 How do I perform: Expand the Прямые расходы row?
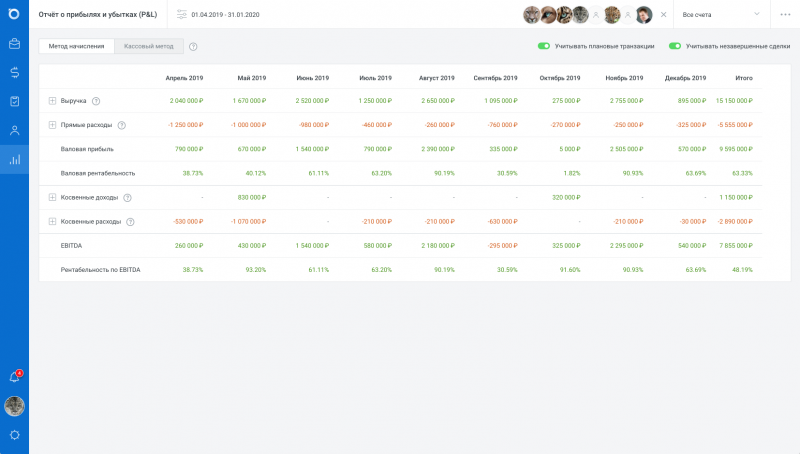point(52,125)
